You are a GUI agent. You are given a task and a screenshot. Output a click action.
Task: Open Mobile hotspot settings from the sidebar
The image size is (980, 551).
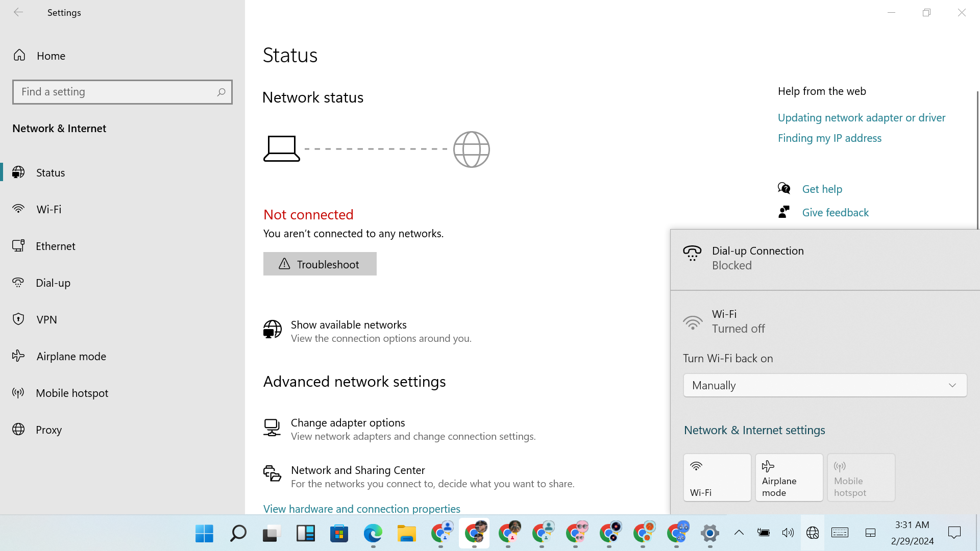(x=72, y=393)
